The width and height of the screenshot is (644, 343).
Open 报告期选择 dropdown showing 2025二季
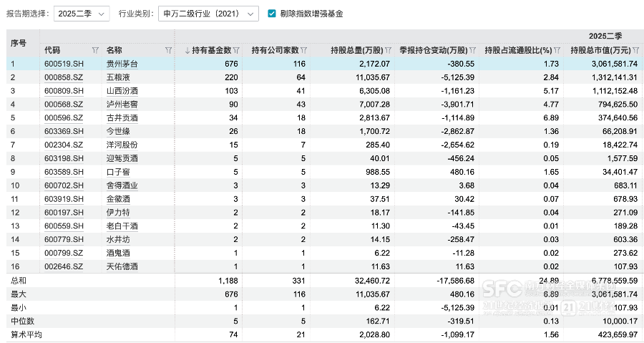[82, 14]
